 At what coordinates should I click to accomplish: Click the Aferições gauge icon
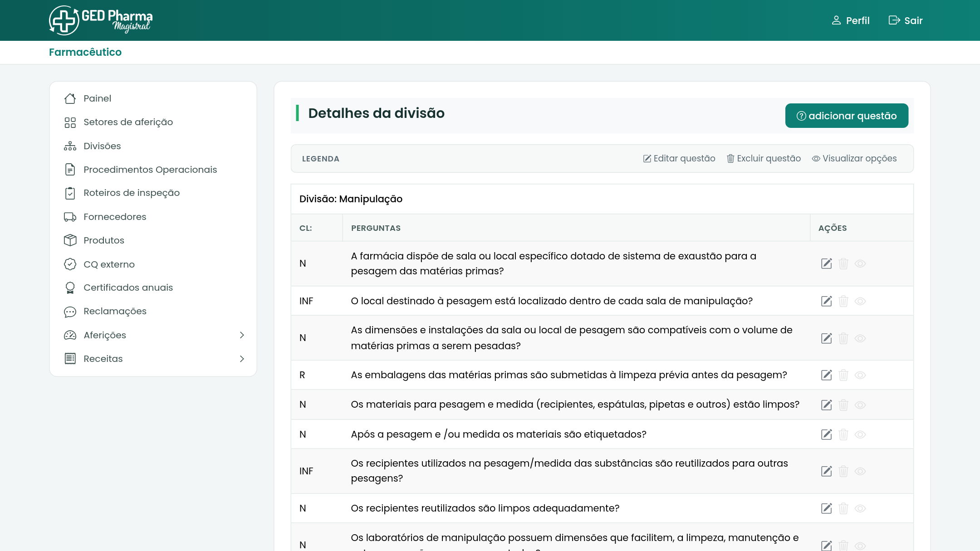pos(70,335)
